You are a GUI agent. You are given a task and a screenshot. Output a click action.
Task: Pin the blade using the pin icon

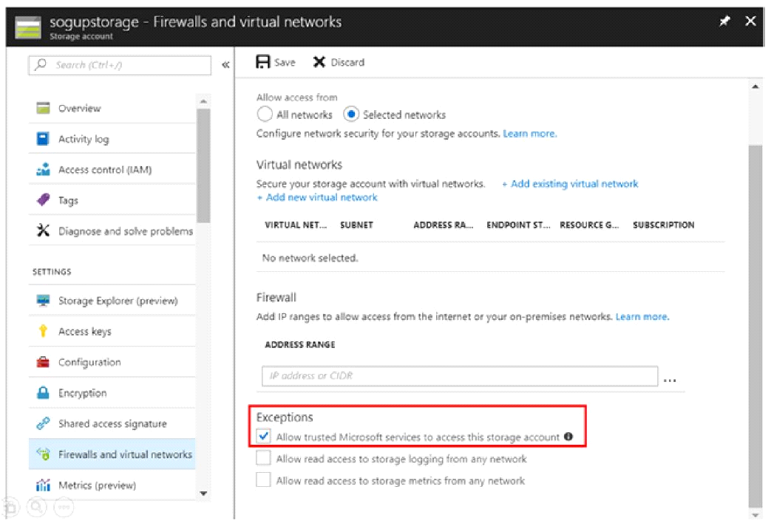pos(724,21)
